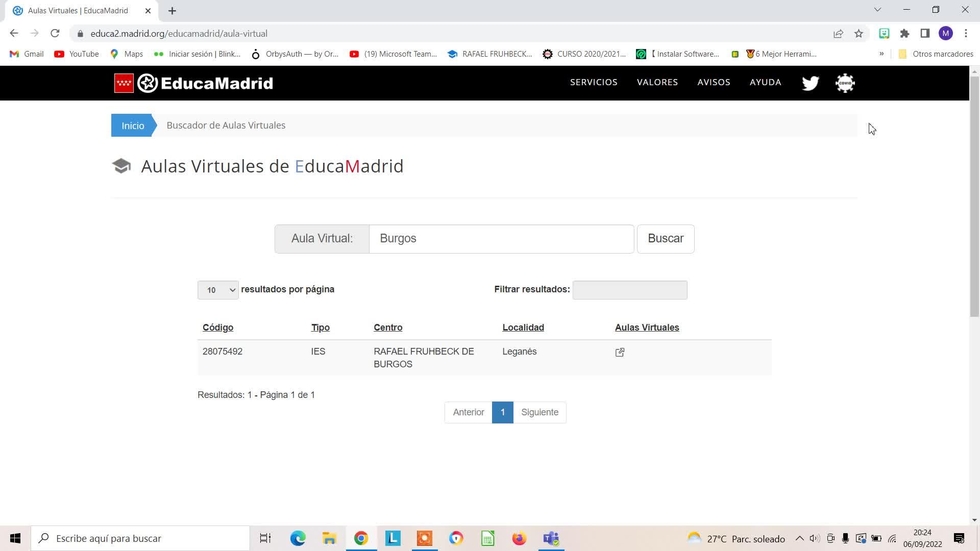Image resolution: width=980 pixels, height=551 pixels.
Task: Sort the table by Localidad column
Action: (523, 328)
